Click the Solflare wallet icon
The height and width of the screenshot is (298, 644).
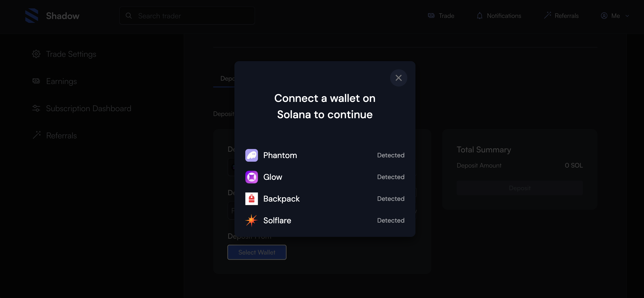(x=251, y=220)
